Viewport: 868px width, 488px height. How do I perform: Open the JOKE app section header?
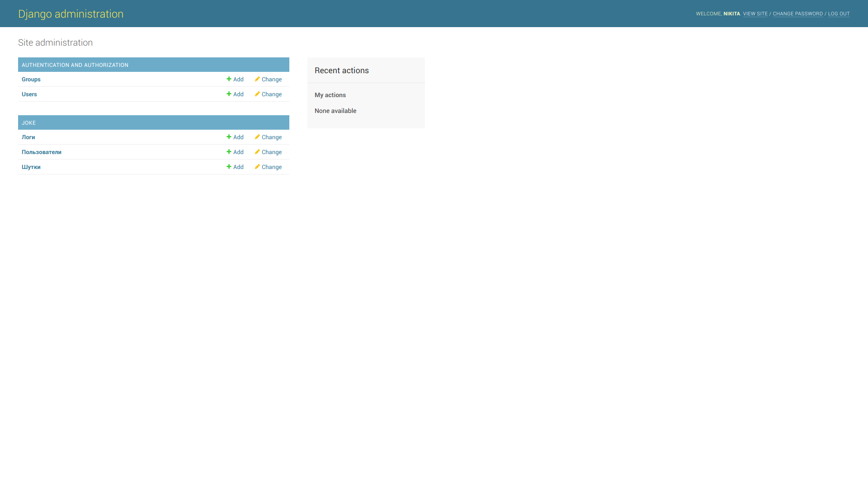point(28,123)
